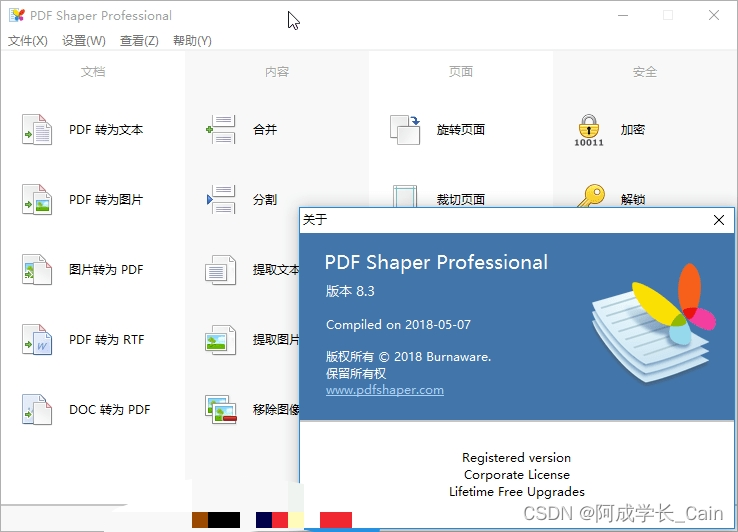738x532 pixels.
Task: Click the image to PDF icon
Action: point(37,270)
